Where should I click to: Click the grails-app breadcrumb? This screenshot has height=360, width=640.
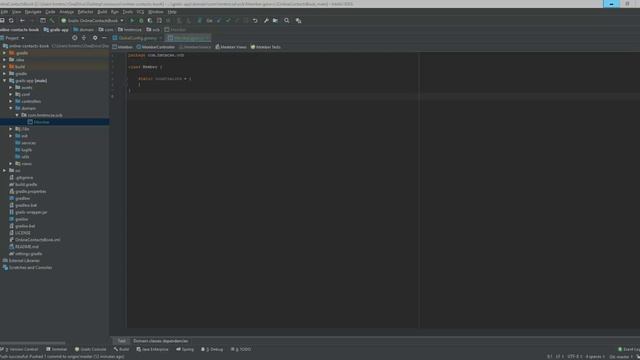[56, 30]
